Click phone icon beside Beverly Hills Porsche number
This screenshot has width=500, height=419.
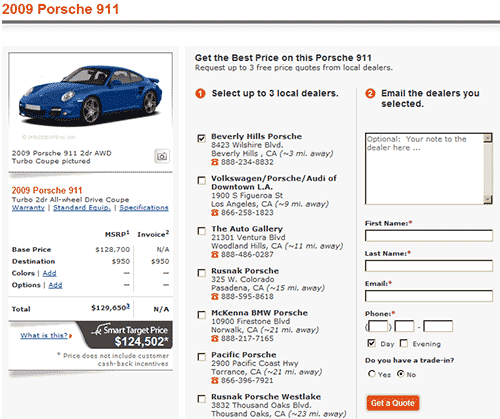pyautogui.click(x=215, y=162)
